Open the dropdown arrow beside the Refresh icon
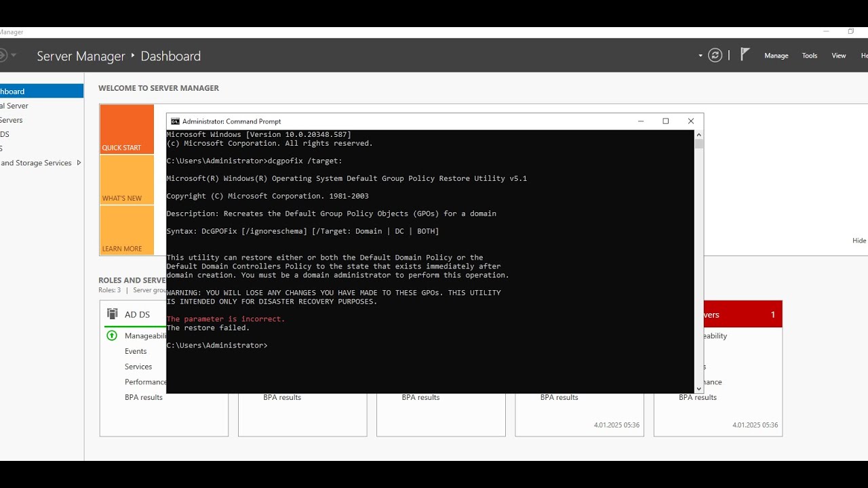Image resolution: width=868 pixels, height=488 pixels. tap(700, 55)
